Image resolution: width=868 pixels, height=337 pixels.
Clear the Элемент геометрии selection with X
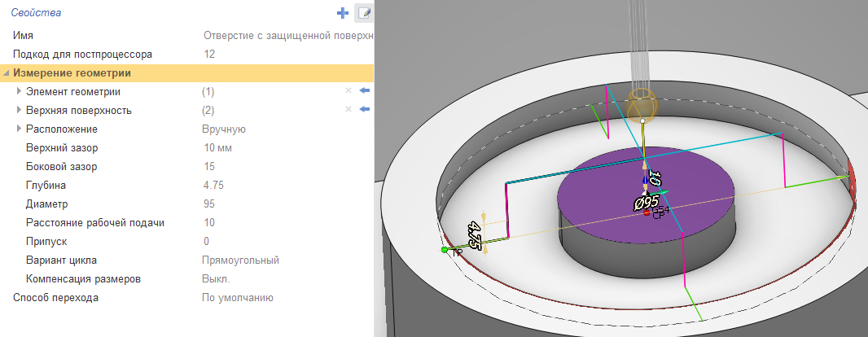coord(348,91)
